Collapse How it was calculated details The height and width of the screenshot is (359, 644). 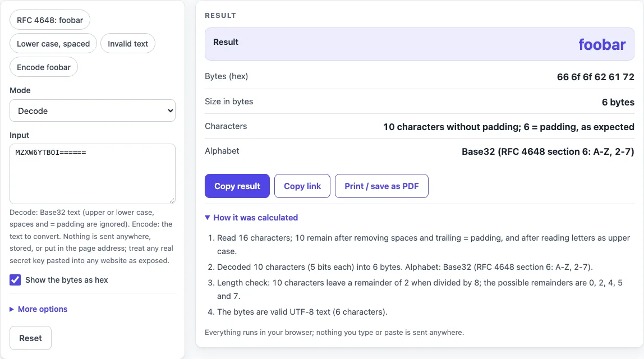251,218
